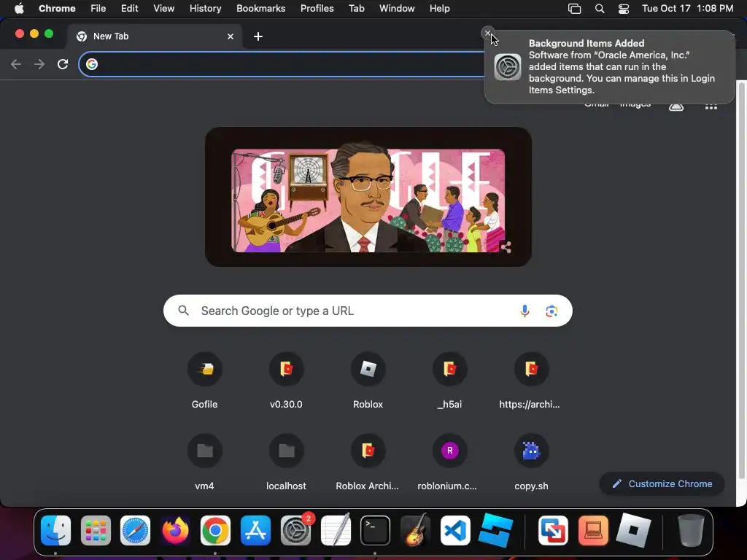The height and width of the screenshot is (560, 747).
Task: Dismiss the Background Items Added notification
Action: click(x=487, y=33)
